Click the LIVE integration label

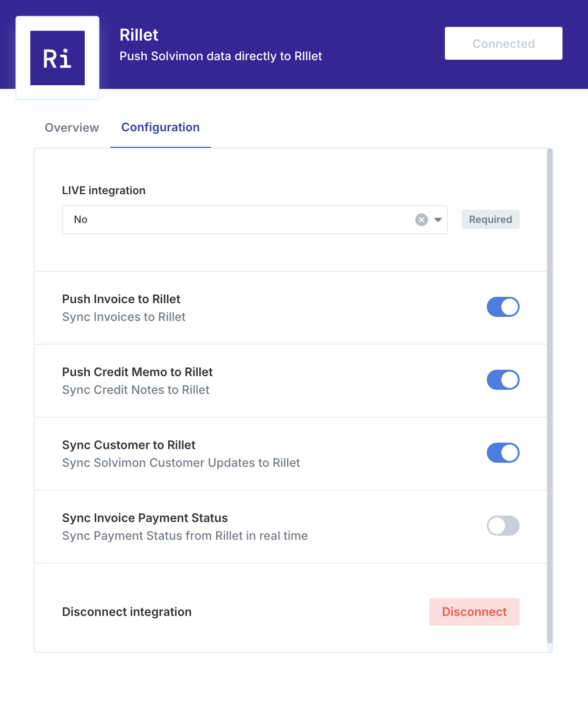104,191
